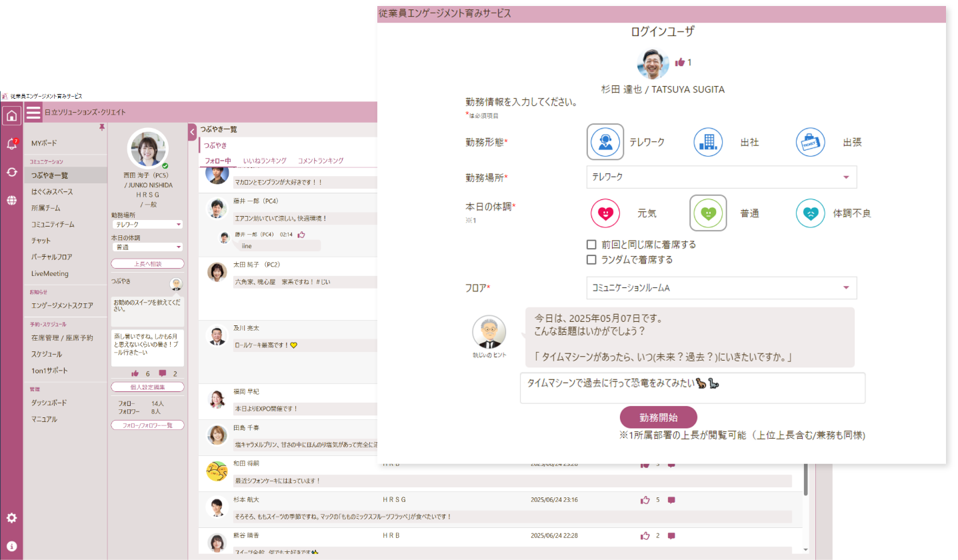This screenshot has width=958, height=560.
Task: Open チャット in the side menu
Action: (x=41, y=241)
